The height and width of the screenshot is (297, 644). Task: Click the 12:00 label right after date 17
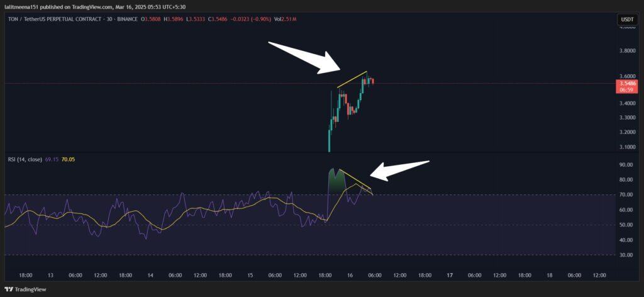499,275
